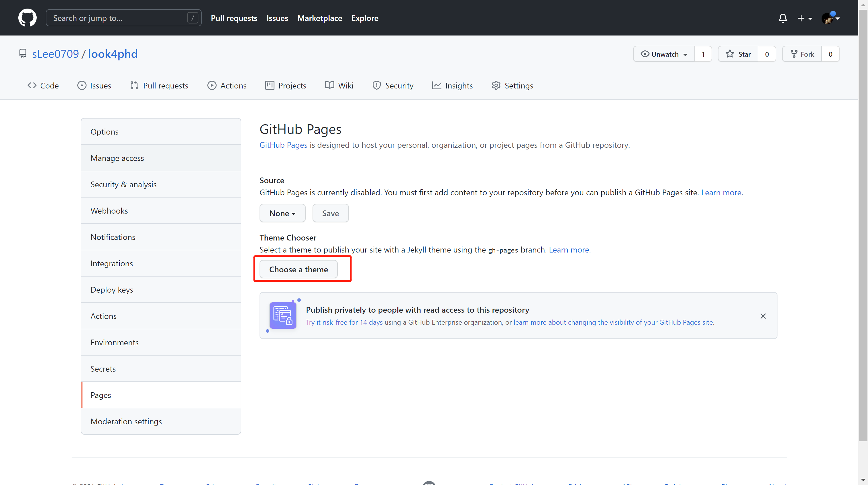Viewport: 868px width, 485px height.
Task: Open Integrations settings
Action: pos(161,263)
